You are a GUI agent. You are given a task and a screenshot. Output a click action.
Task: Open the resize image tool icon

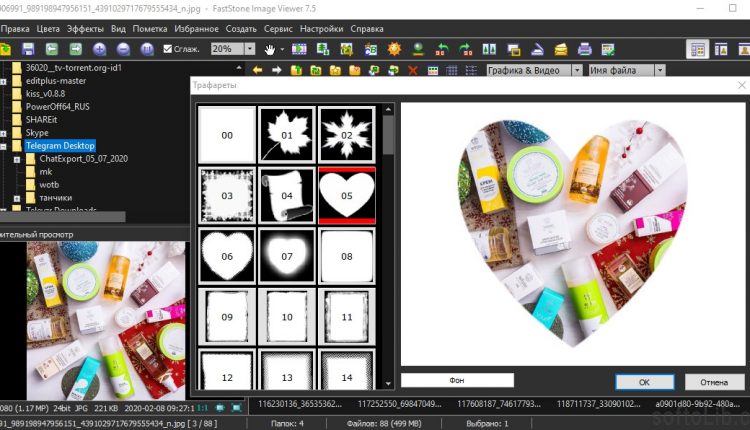pyautogui.click(x=323, y=49)
